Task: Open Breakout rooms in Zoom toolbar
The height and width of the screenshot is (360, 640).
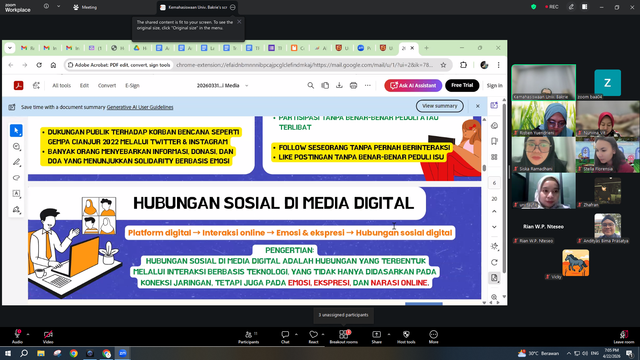Action: [x=344, y=337]
